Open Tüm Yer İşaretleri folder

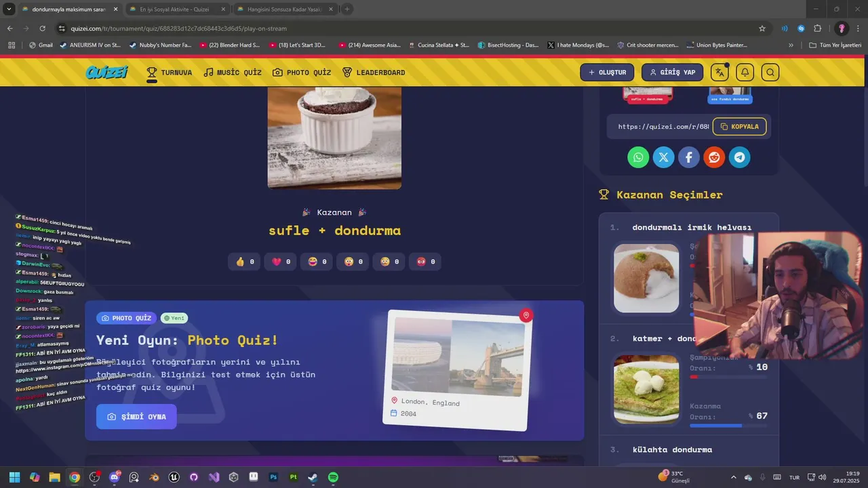(x=835, y=45)
